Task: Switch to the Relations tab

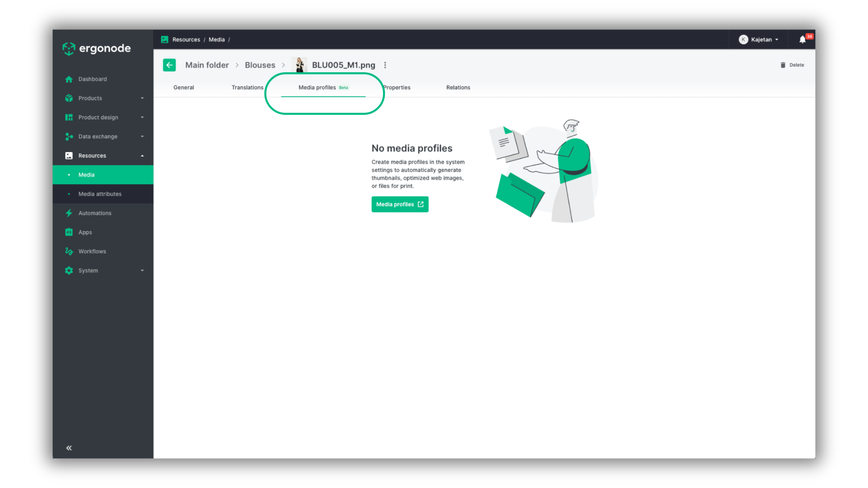Action: click(x=458, y=87)
